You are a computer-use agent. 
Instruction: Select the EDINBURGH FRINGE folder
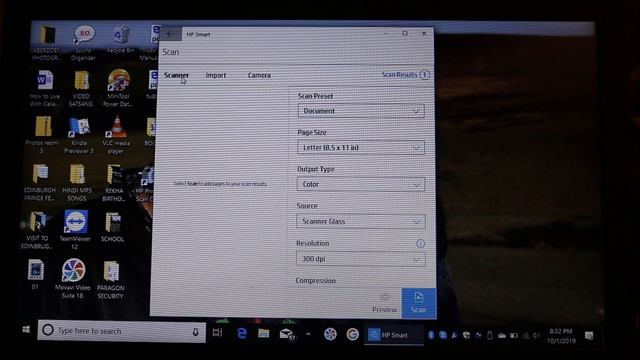tap(40, 182)
